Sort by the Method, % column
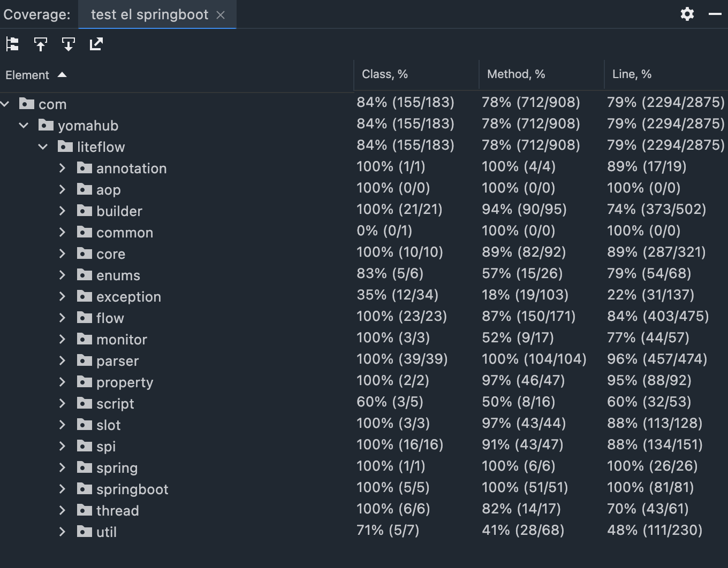 point(515,74)
